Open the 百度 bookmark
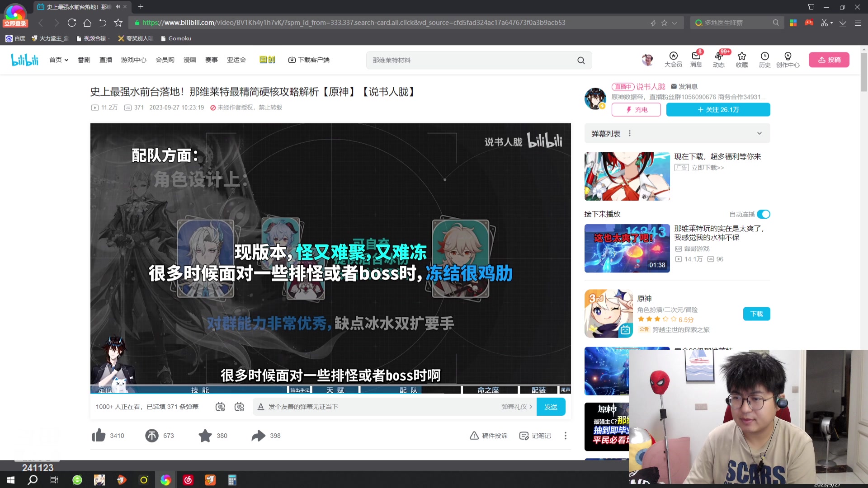The image size is (868, 488). click(x=15, y=38)
